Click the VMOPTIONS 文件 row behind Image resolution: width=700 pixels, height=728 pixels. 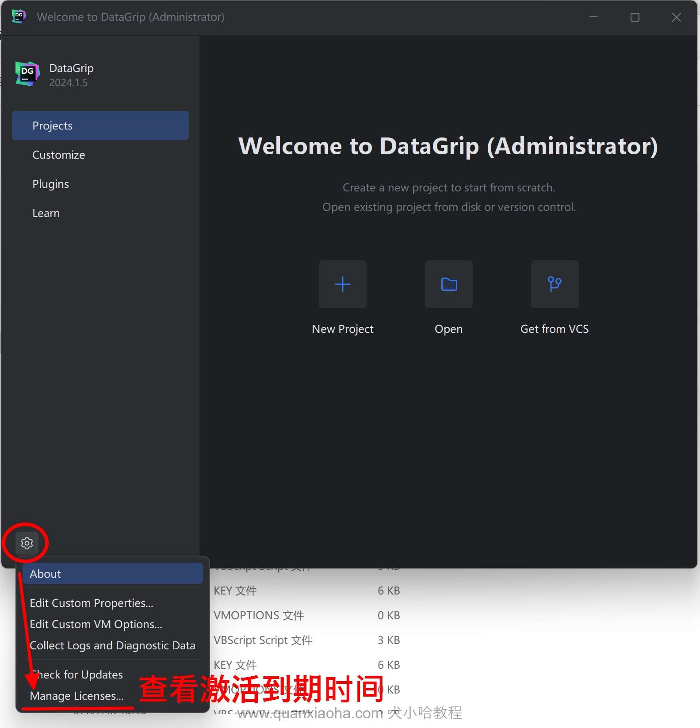307,615
